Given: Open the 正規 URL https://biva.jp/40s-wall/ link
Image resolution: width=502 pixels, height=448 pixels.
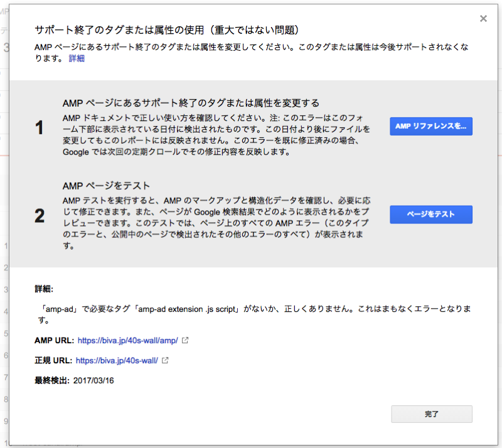Looking at the screenshot, I should tap(117, 361).
